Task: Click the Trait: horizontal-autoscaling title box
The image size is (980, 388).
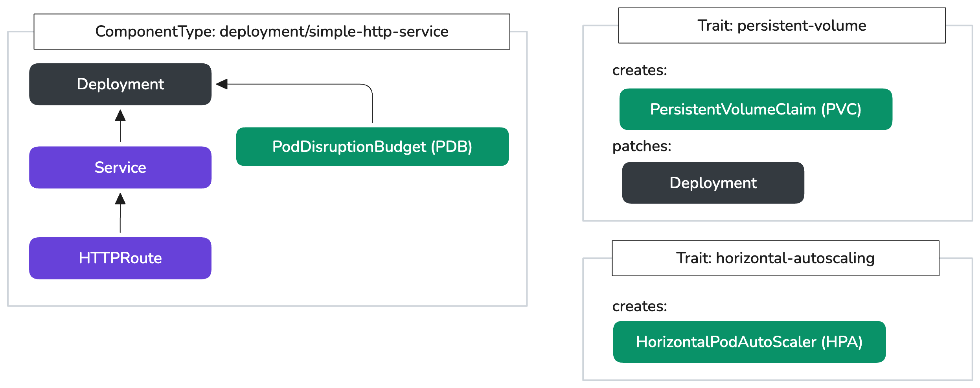Action: tap(775, 258)
